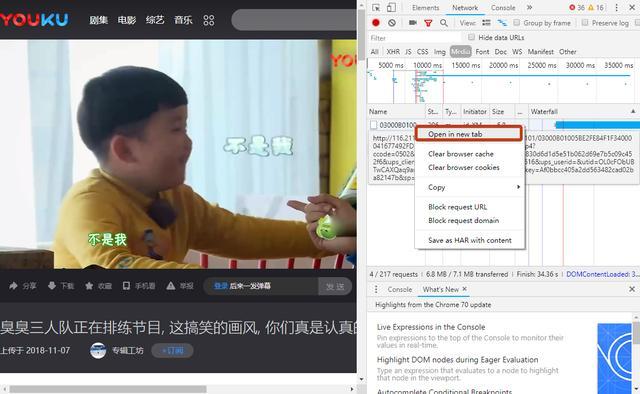Click the yellow warning count indicator
The width and height of the screenshot is (640, 394).
(596, 8)
